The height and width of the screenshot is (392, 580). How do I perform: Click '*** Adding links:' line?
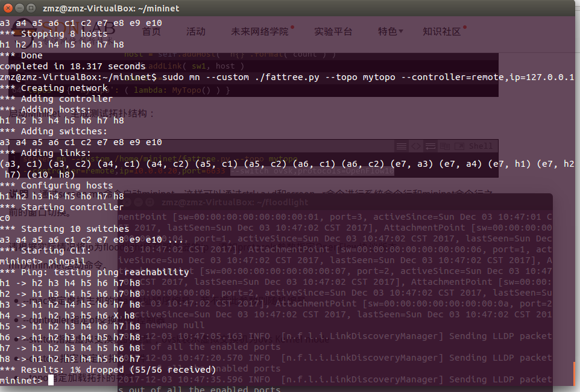45,153
